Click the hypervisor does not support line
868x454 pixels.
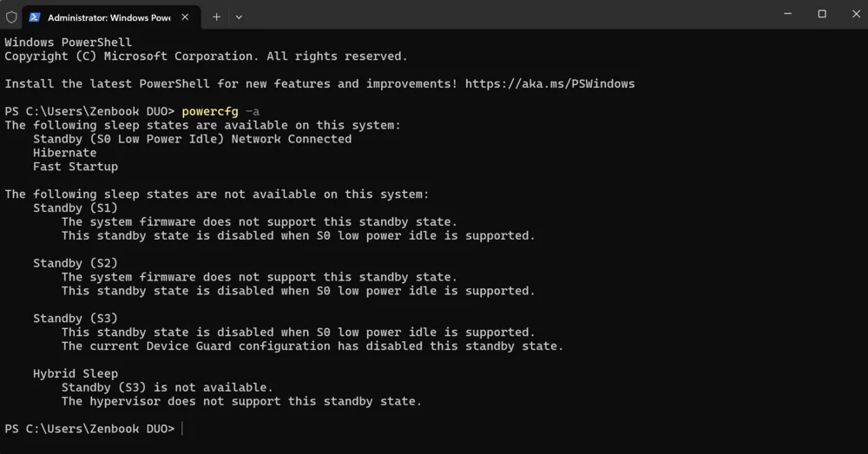point(241,401)
